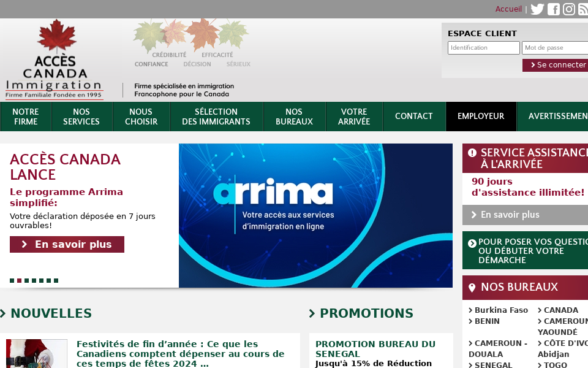Select the EMPLOYEUR menu tab
Image resolution: width=588 pixels, height=368 pixels.
[481, 116]
